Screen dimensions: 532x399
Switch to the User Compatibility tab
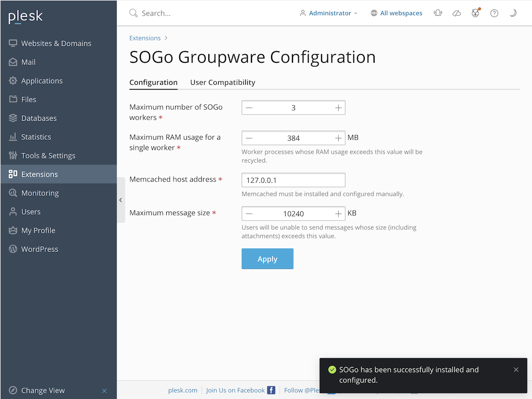click(222, 82)
